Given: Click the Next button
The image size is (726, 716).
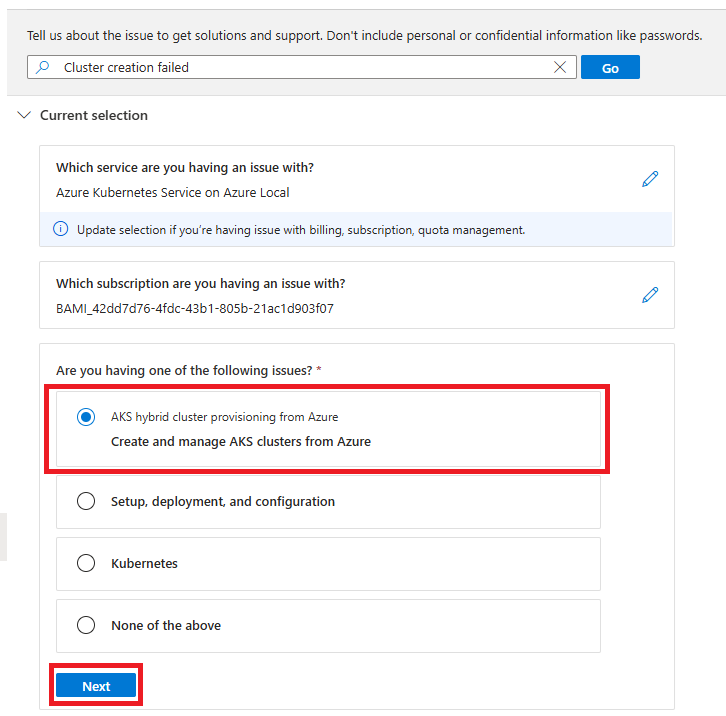Looking at the screenshot, I should pyautogui.click(x=96, y=686).
